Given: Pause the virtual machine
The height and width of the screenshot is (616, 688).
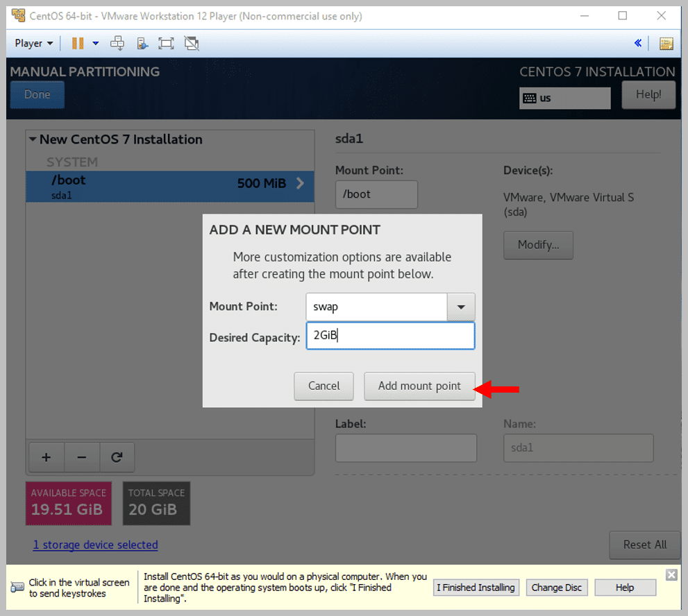Looking at the screenshot, I should (x=78, y=44).
